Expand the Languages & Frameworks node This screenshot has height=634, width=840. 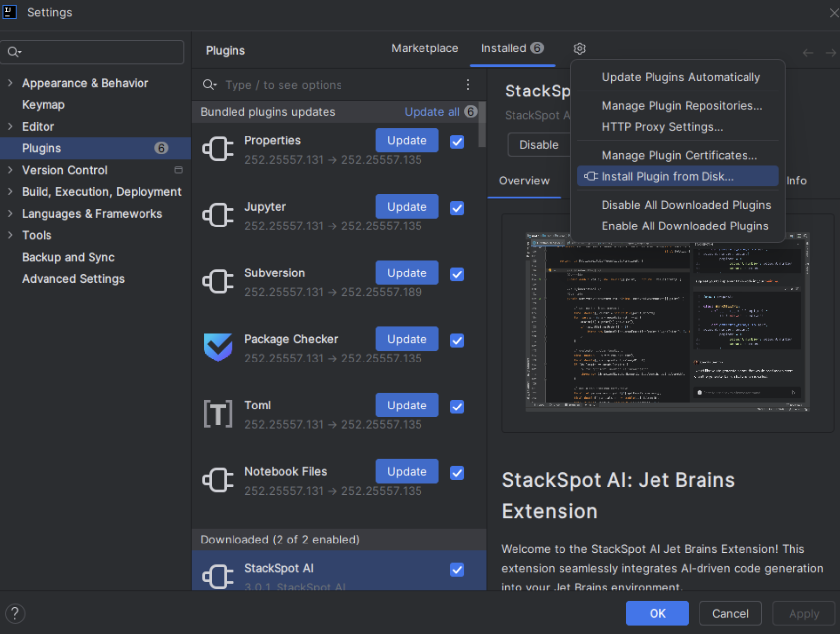pyautogui.click(x=10, y=214)
